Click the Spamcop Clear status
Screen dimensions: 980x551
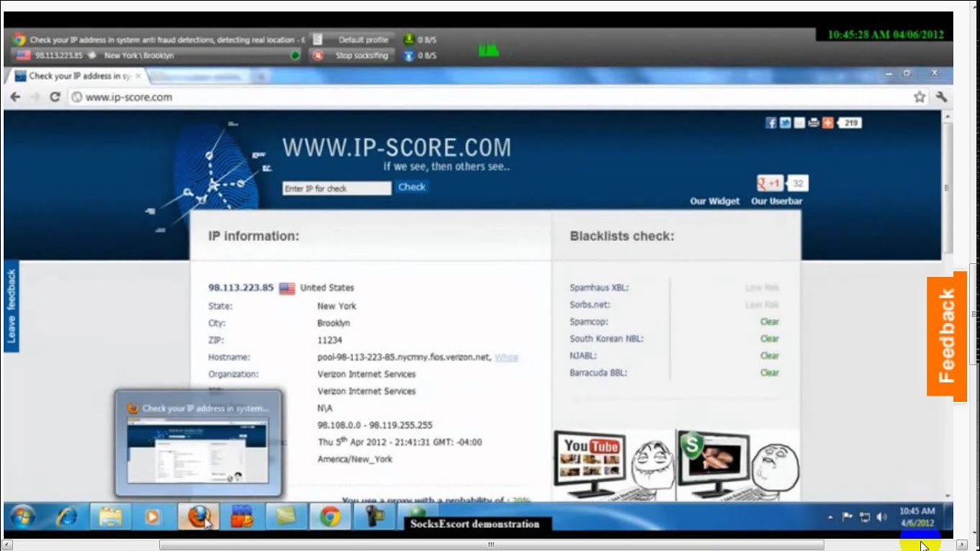click(x=769, y=322)
